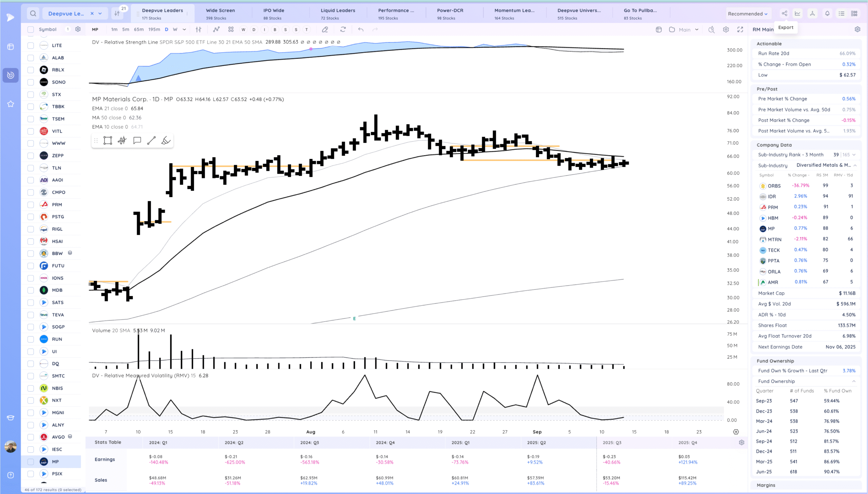Select the brush drawing tool
The width and height of the screenshot is (868, 494).
[x=166, y=141]
